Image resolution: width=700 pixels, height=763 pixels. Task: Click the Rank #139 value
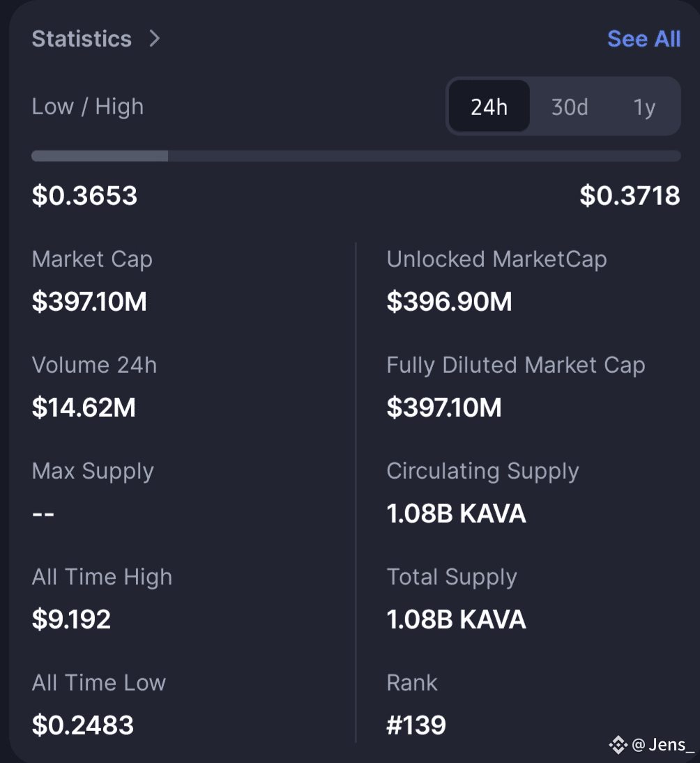point(416,725)
